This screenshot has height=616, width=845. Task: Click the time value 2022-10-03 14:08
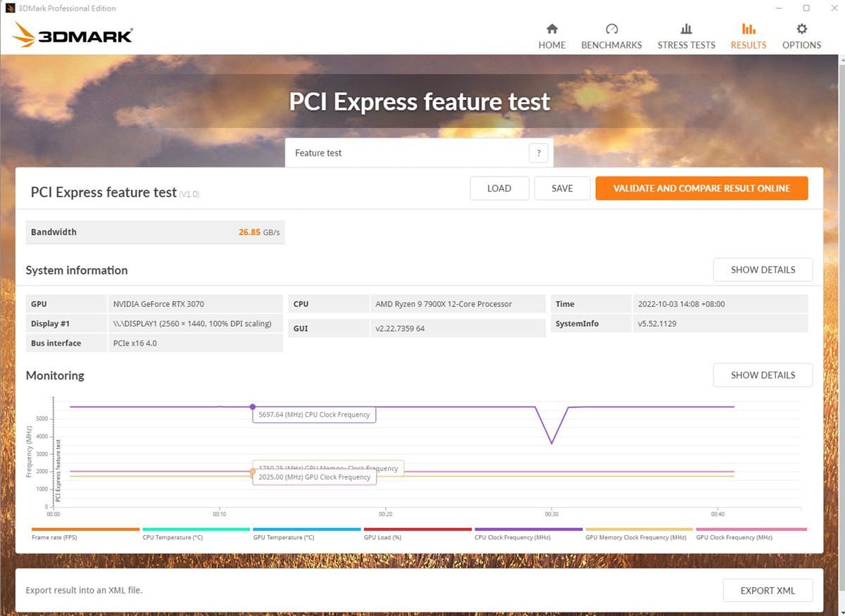click(x=682, y=304)
